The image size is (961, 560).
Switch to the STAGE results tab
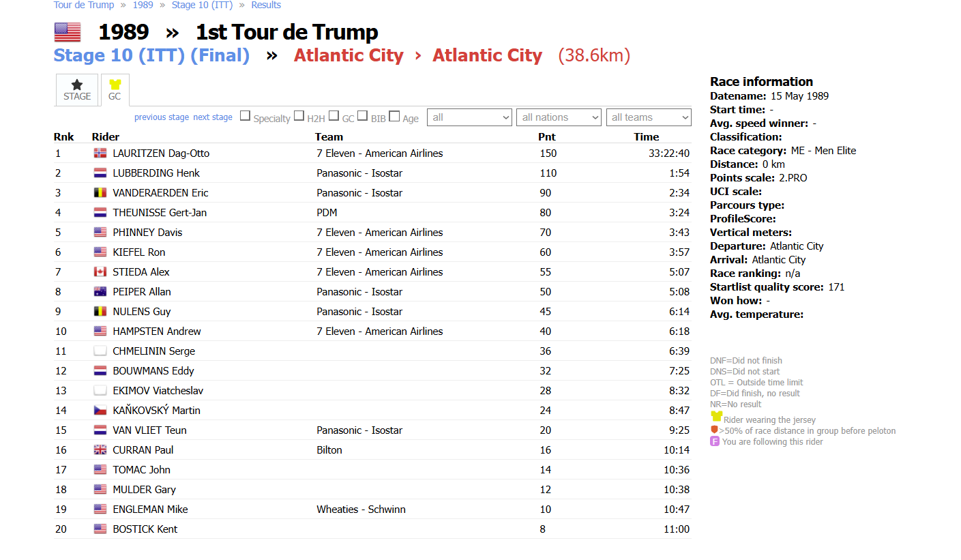(77, 90)
